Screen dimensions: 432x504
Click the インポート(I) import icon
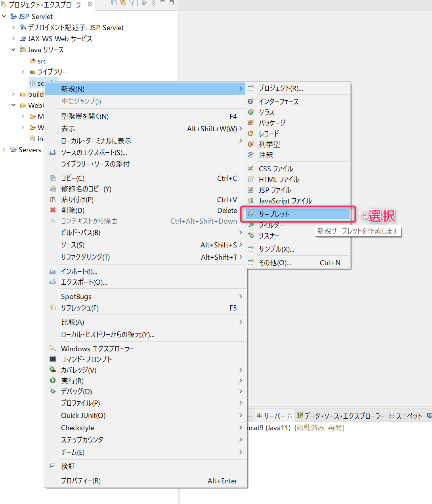[53, 271]
